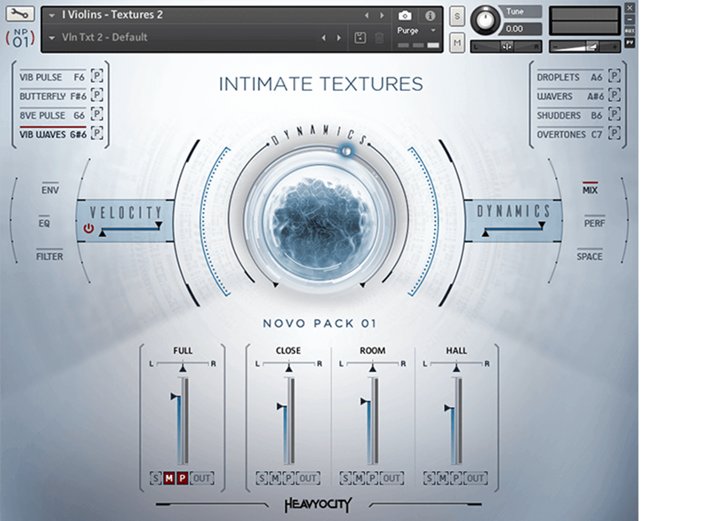Solo the CLOSE mic channel
The image size is (710, 521).
tap(261, 478)
